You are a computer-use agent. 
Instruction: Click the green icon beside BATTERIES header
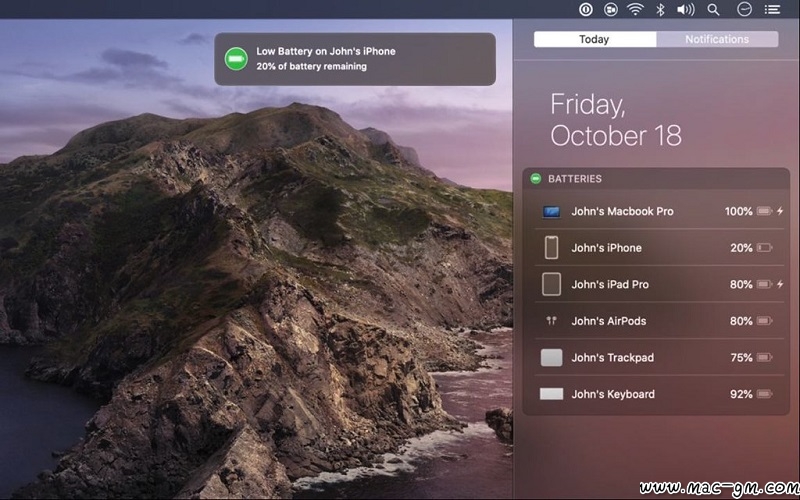point(536,179)
